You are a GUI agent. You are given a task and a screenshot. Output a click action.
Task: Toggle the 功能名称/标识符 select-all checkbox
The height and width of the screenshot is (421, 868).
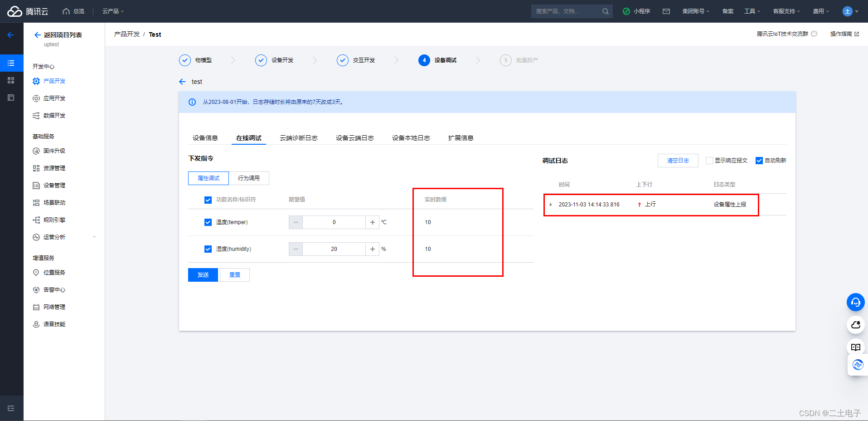click(x=208, y=200)
